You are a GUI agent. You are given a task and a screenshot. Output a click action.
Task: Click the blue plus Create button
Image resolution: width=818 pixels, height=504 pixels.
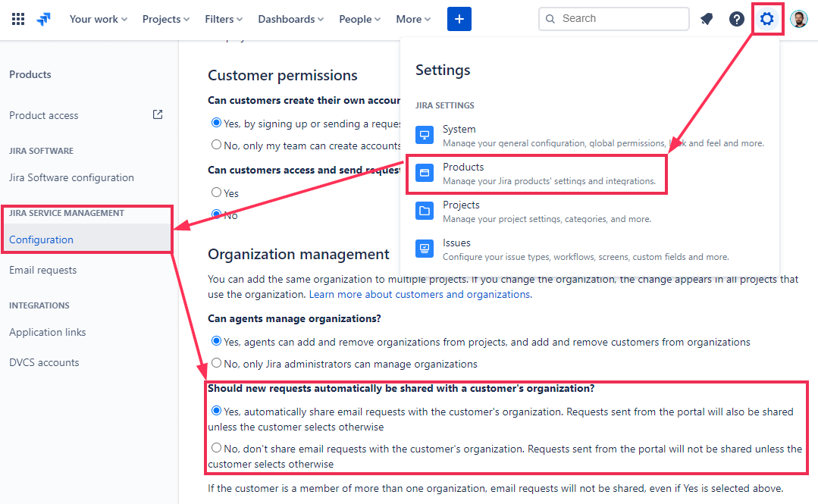(459, 19)
